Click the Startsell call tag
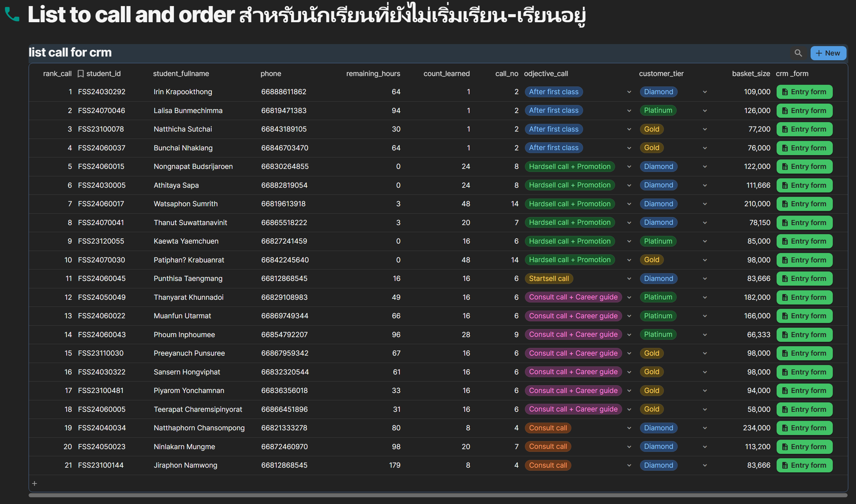Image resolution: width=856 pixels, height=504 pixels. [548, 279]
